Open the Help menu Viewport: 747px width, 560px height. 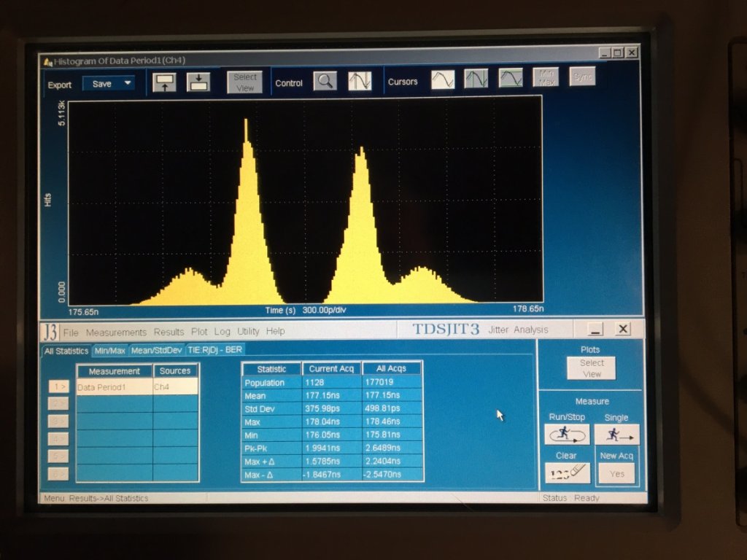(275, 331)
